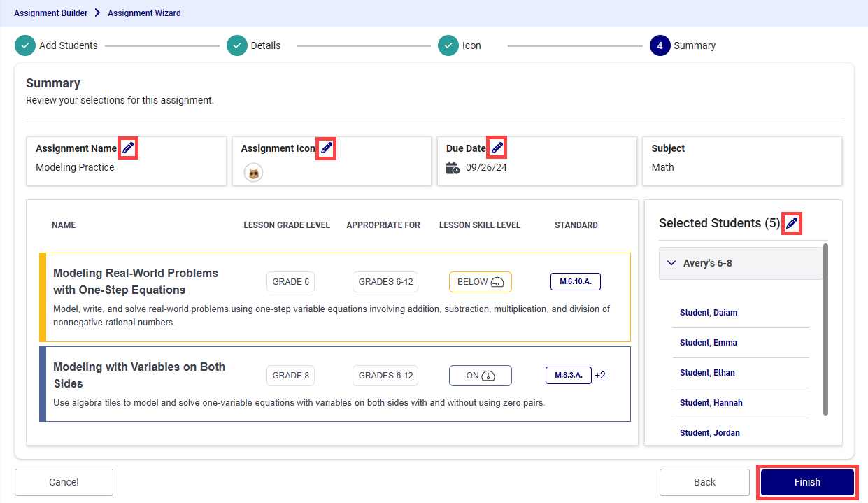
Task: Click GRADES 6-12 for Variables on Both Sides
Action: coord(386,376)
